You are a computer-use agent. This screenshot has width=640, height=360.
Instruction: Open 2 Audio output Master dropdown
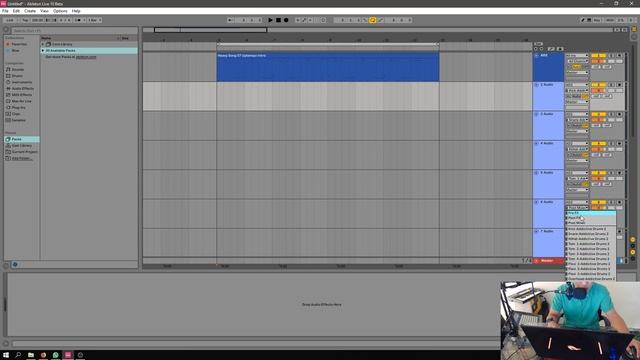[577, 102]
